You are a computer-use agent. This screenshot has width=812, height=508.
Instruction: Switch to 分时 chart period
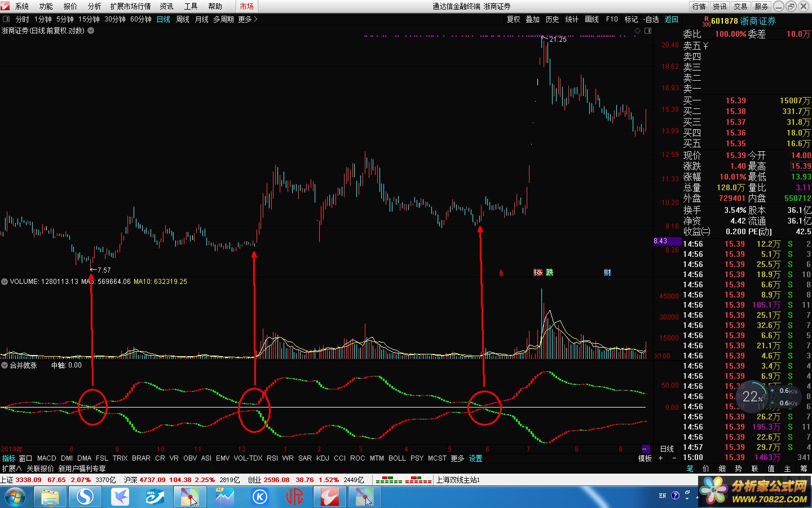(x=22, y=19)
